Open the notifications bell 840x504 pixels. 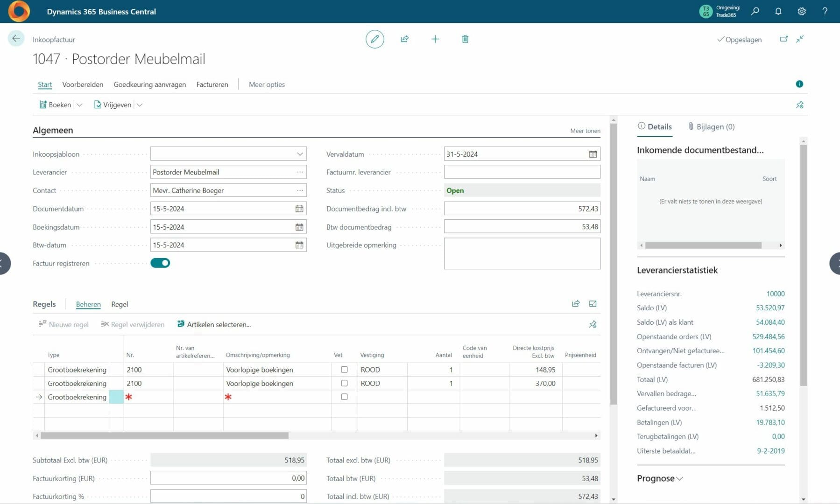[x=778, y=11]
